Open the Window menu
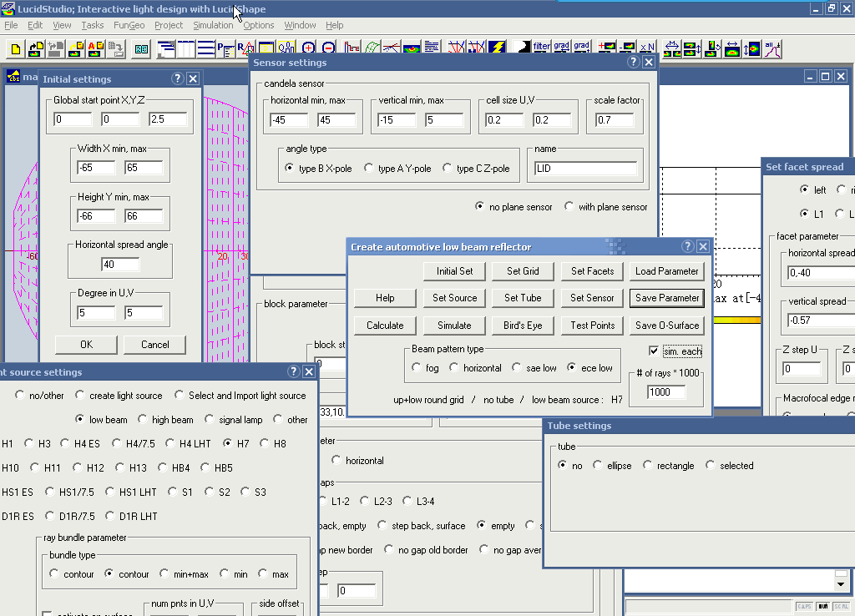Viewport: 855px width, 616px height. (x=300, y=25)
